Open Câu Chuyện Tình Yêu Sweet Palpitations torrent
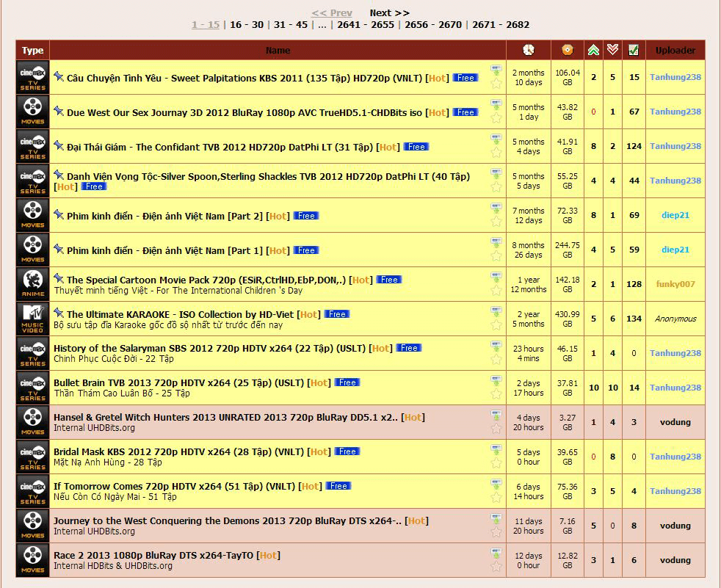Viewport: 721px width, 588px height. click(x=244, y=78)
